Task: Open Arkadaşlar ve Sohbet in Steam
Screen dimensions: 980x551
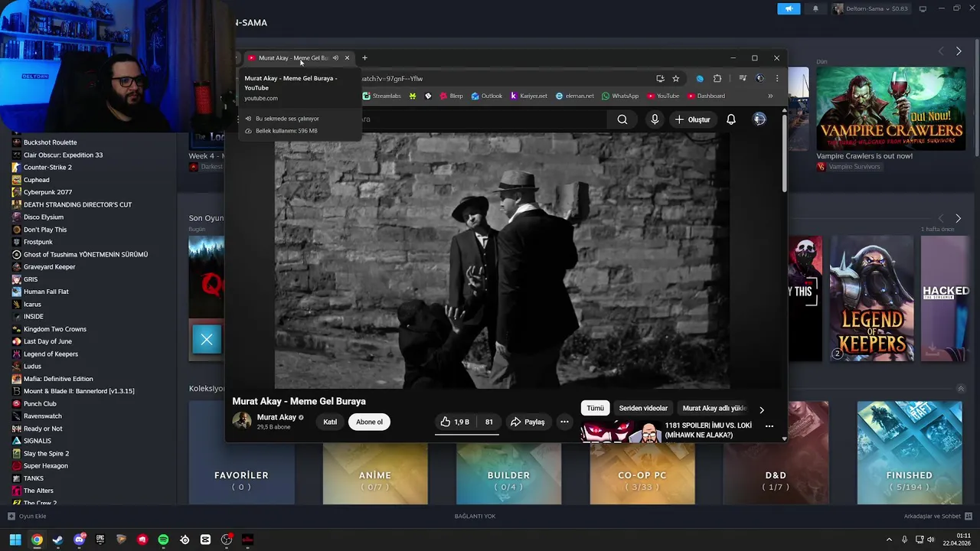Action: pos(938,517)
